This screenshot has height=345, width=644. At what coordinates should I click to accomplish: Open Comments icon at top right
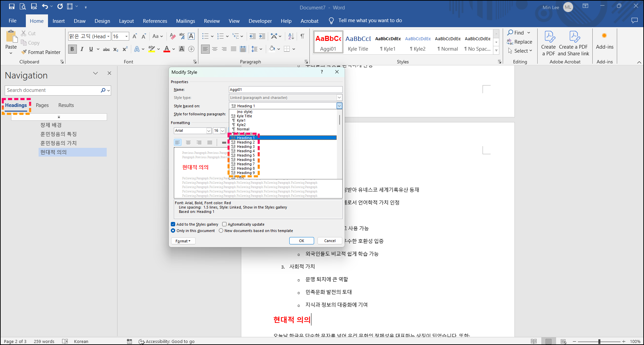[634, 20]
